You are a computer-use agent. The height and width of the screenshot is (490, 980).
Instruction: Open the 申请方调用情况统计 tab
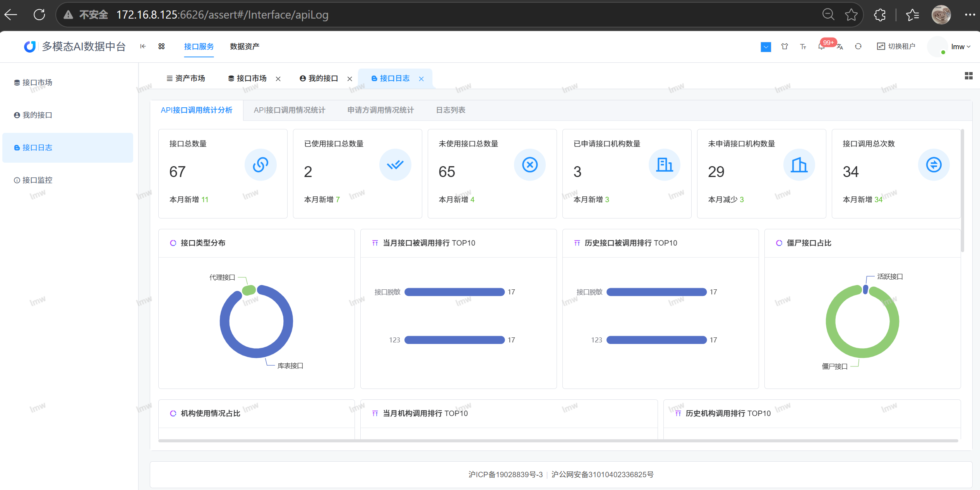coord(380,110)
